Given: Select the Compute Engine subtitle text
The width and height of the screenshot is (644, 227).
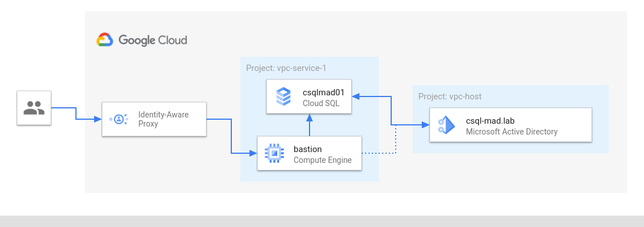Looking at the screenshot, I should pyautogui.click(x=323, y=160).
